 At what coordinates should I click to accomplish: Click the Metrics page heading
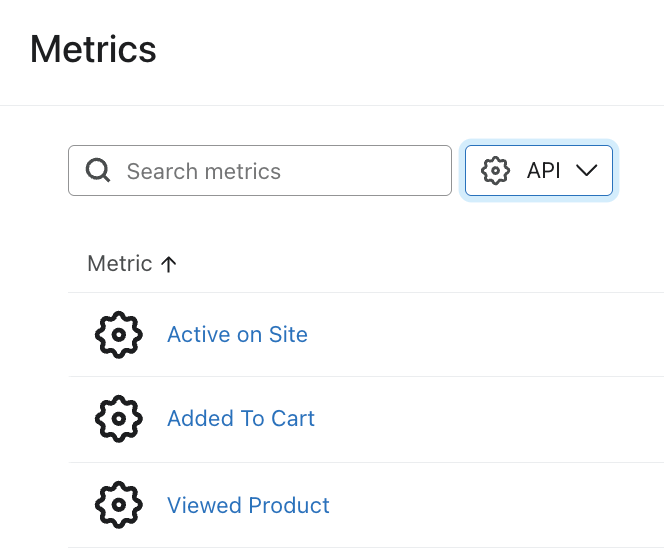(x=93, y=49)
